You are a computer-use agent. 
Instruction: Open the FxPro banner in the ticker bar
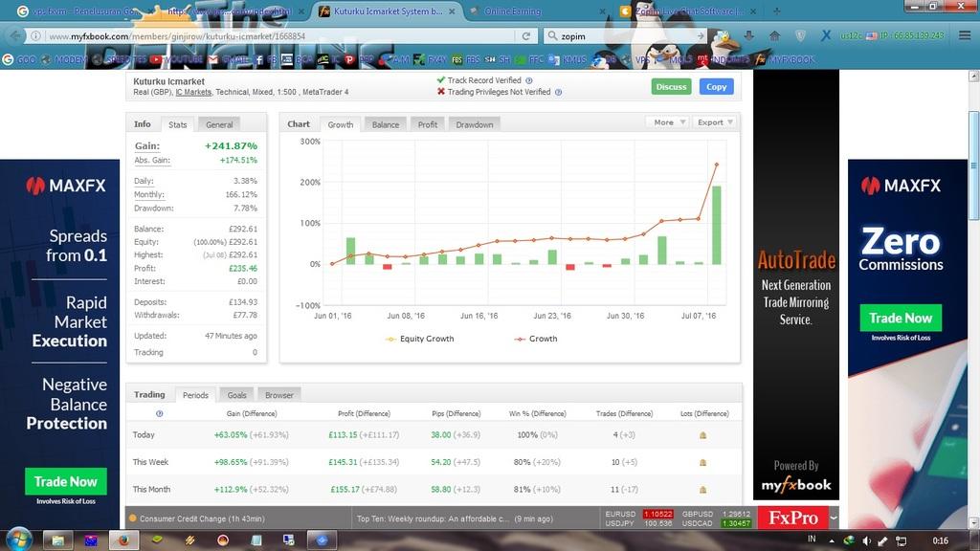coord(793,518)
